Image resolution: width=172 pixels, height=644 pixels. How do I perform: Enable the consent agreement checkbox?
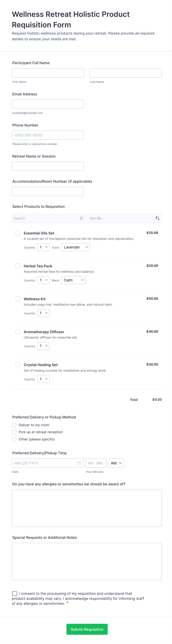(15, 593)
